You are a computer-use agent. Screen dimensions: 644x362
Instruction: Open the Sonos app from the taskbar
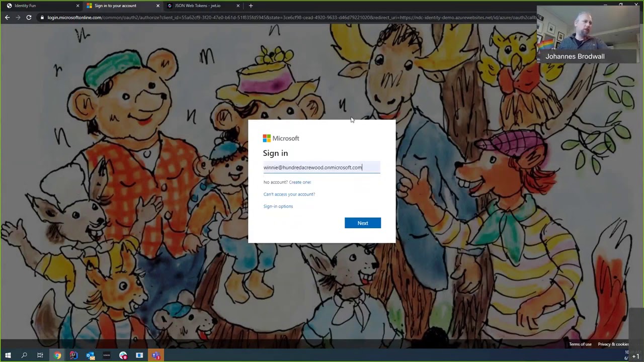pyautogui.click(x=106, y=355)
